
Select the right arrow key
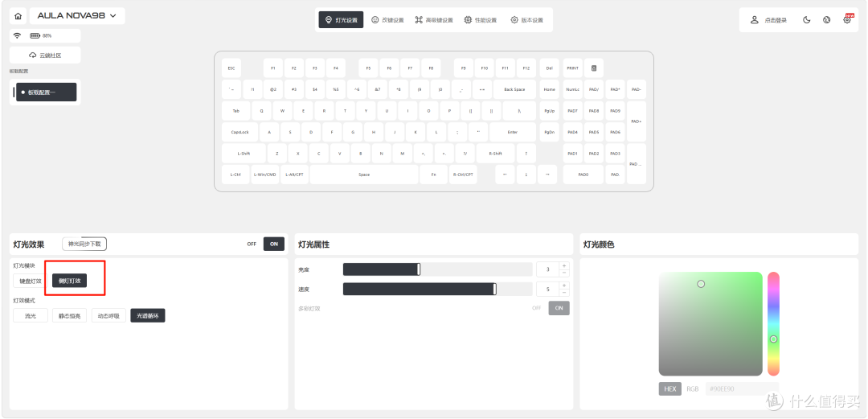pyautogui.click(x=547, y=175)
